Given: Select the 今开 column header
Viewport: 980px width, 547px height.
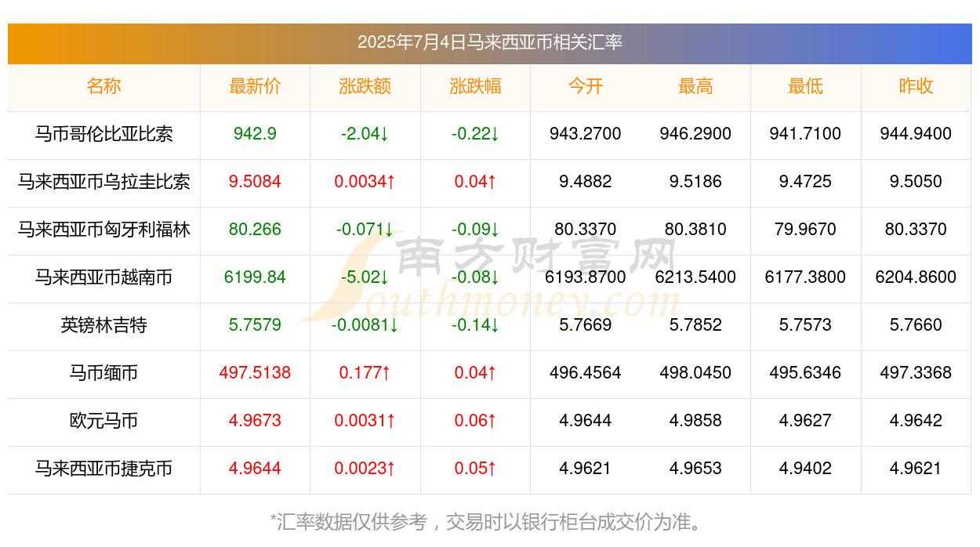Looking at the screenshot, I should click(x=586, y=86).
